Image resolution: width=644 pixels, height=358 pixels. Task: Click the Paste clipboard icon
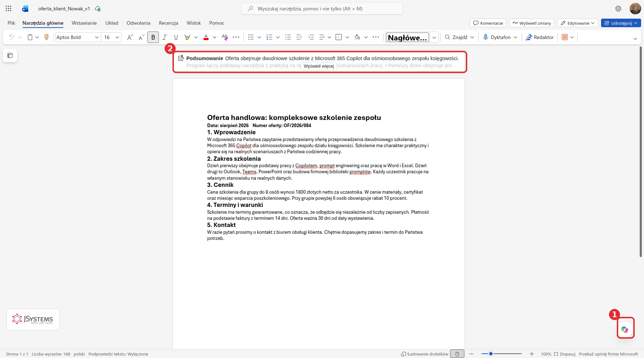[30, 37]
